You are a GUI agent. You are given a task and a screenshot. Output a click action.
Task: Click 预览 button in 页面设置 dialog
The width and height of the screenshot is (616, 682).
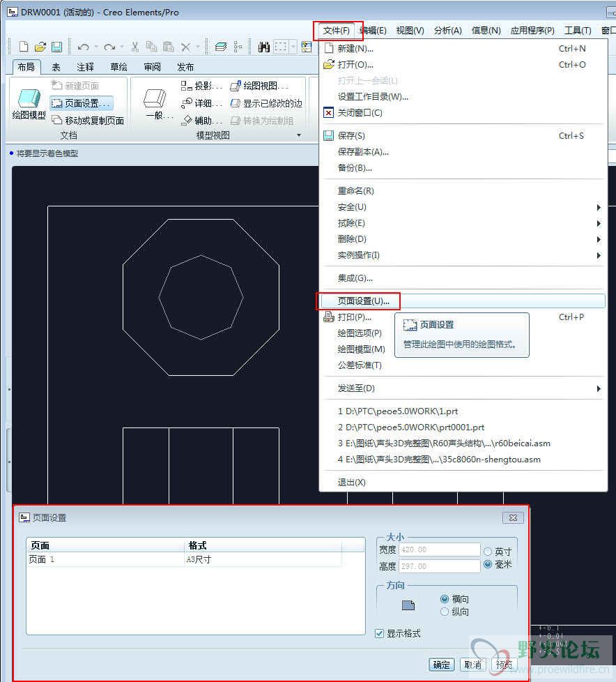click(x=504, y=665)
